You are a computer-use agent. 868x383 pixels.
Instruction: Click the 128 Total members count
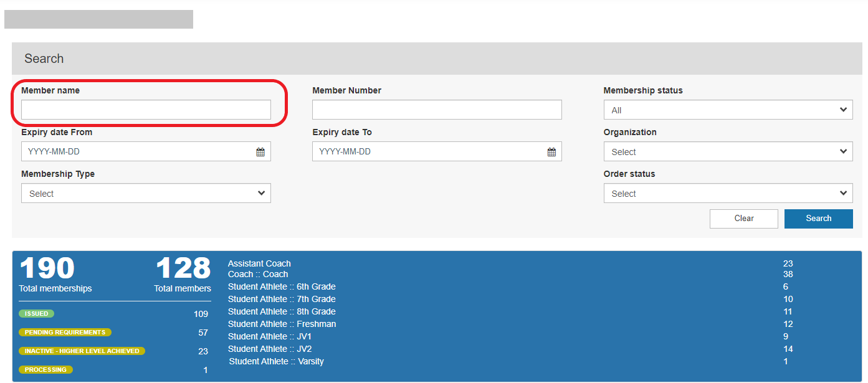click(183, 268)
